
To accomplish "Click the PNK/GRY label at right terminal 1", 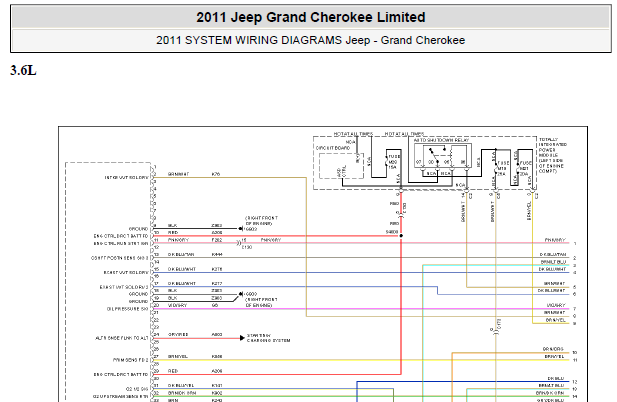I will [x=555, y=240].
